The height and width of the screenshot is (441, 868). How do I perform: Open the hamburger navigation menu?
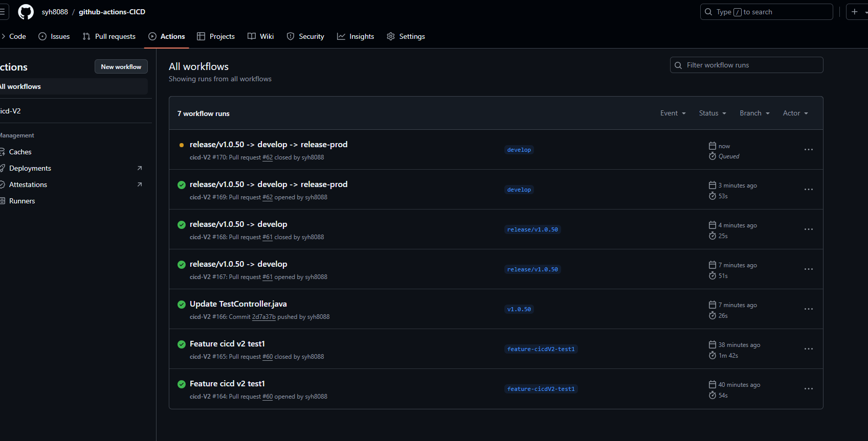pos(2,12)
